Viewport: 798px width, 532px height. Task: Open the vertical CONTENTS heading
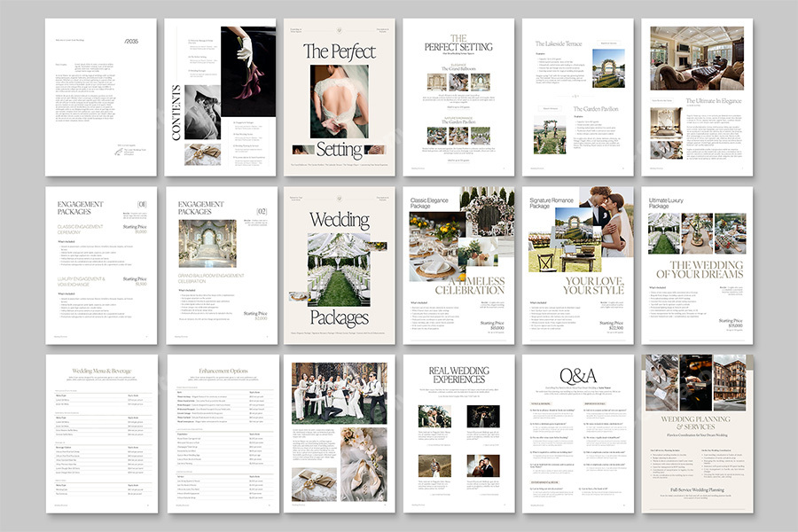pos(176,113)
